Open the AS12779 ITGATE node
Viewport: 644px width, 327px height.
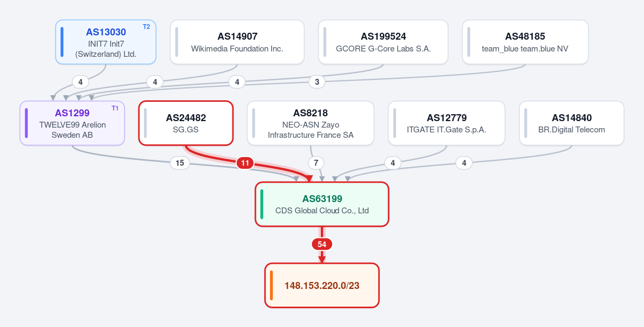pos(447,123)
